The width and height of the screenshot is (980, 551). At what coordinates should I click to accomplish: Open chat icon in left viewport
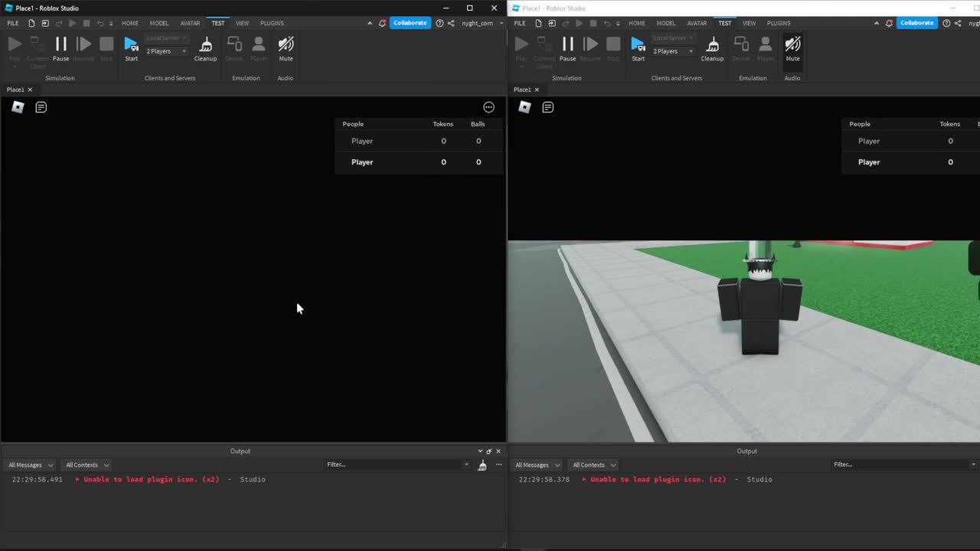41,107
